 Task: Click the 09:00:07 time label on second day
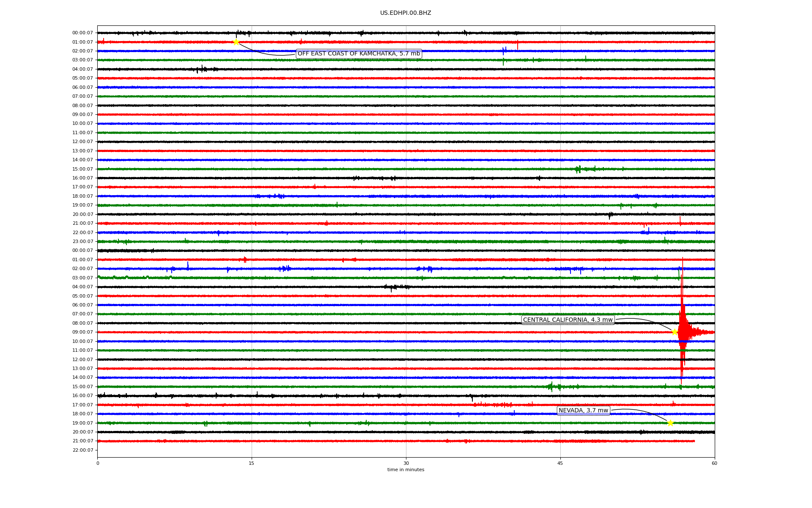(x=82, y=332)
